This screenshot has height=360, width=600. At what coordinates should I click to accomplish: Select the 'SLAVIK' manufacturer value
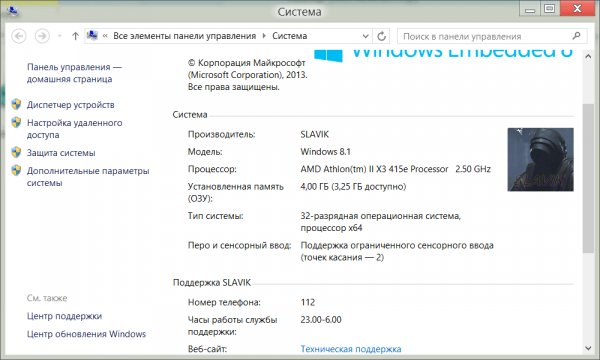[x=315, y=134]
